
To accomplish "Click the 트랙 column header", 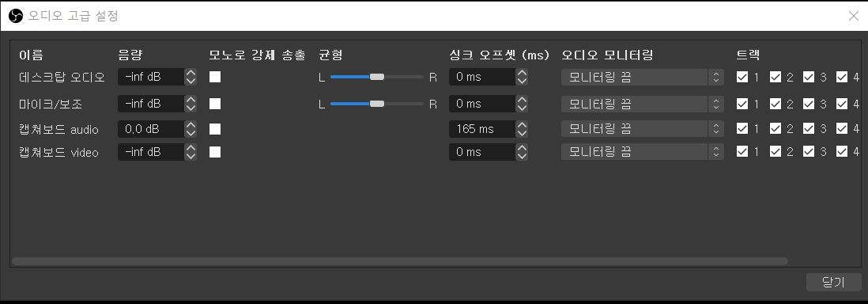I will tap(748, 55).
